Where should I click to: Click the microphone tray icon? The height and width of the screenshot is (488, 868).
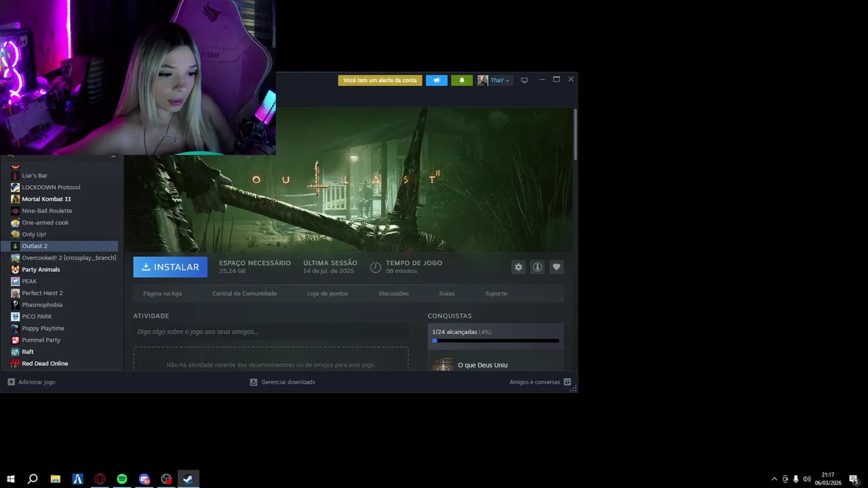pyautogui.click(x=795, y=479)
